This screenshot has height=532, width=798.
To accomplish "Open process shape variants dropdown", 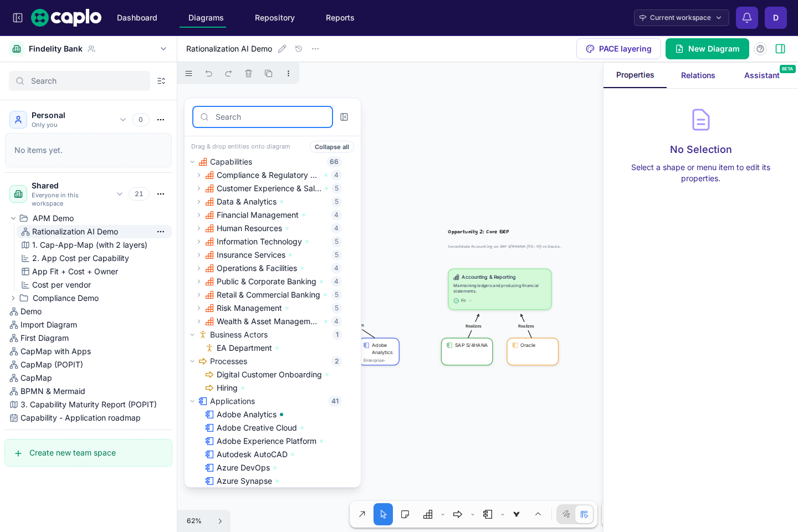I will point(473,515).
